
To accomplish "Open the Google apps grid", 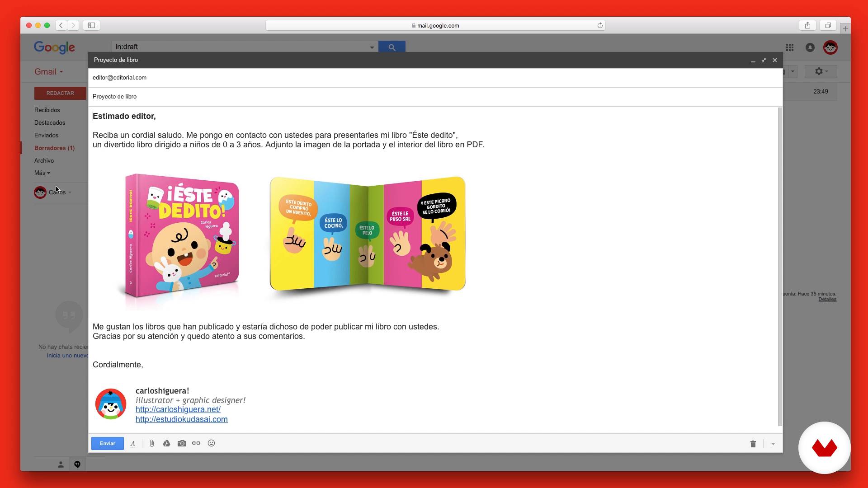I will pyautogui.click(x=790, y=47).
